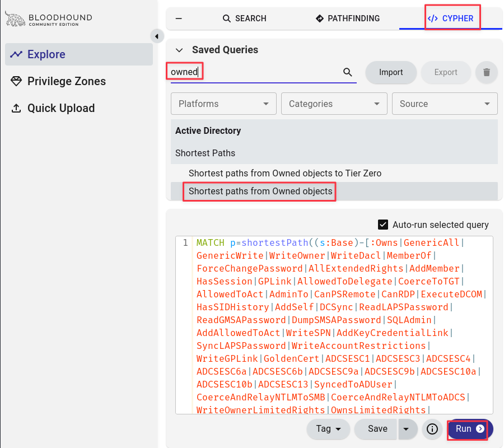504x448 pixels.
Task: Click the Active Directory group header
Action: tap(334, 131)
